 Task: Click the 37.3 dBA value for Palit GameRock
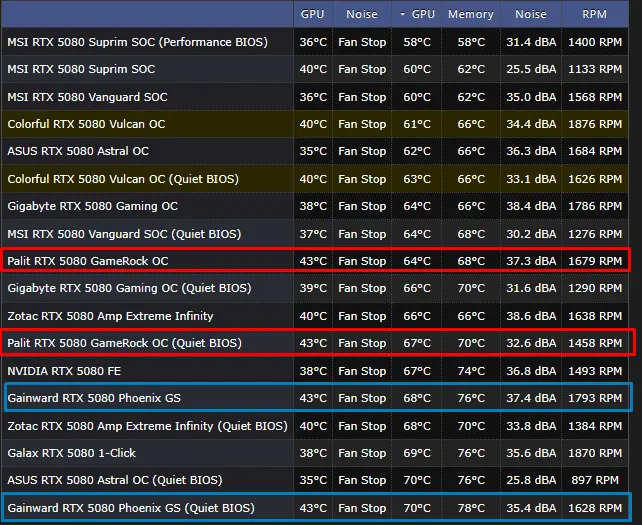tap(531, 261)
